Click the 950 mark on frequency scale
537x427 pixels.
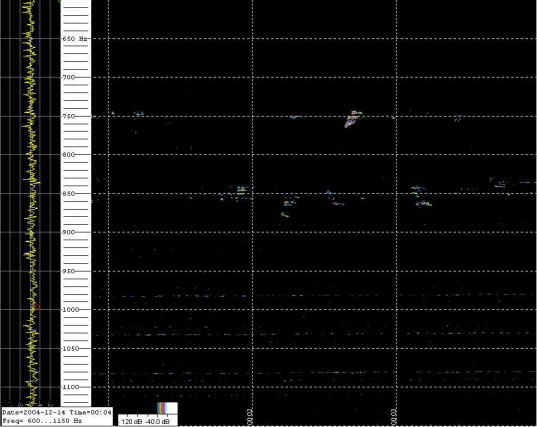(68, 271)
